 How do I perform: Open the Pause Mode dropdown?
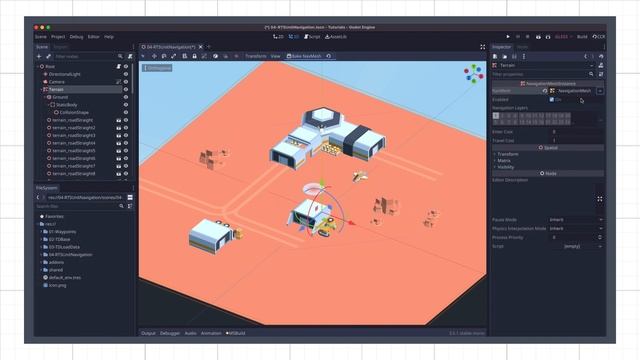(x=576, y=220)
